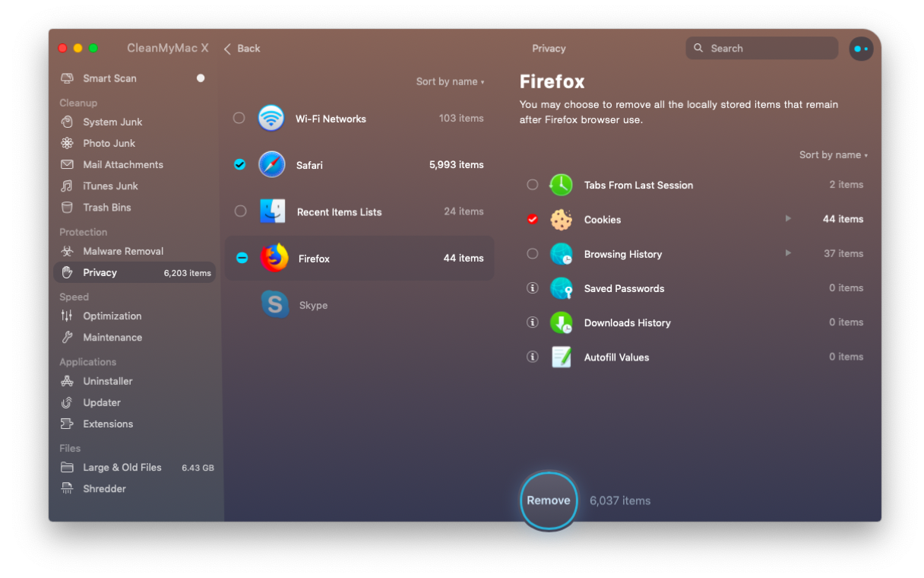924x578 pixels.
Task: Click the Trash Bins bucket icon
Action: 67,207
